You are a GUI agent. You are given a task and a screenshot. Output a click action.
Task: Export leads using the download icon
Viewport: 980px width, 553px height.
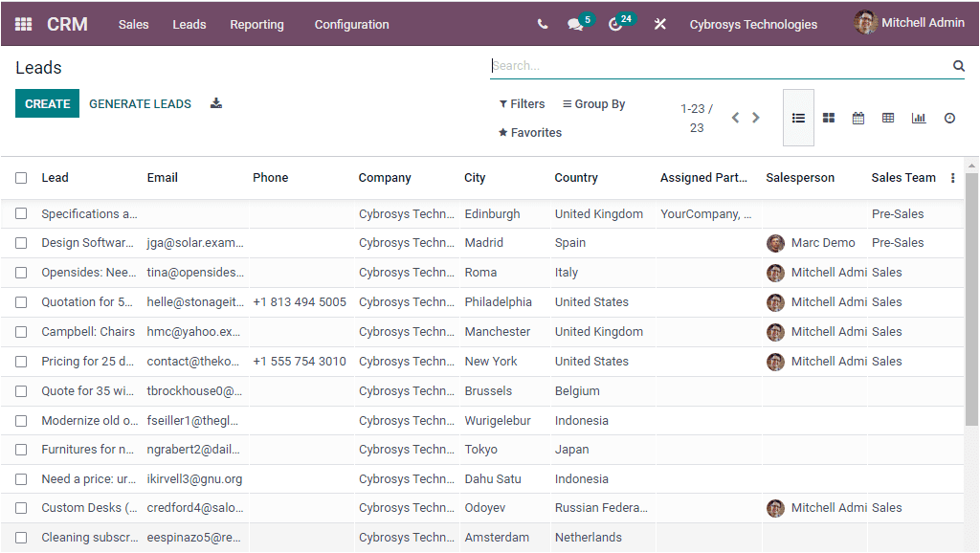(x=215, y=102)
